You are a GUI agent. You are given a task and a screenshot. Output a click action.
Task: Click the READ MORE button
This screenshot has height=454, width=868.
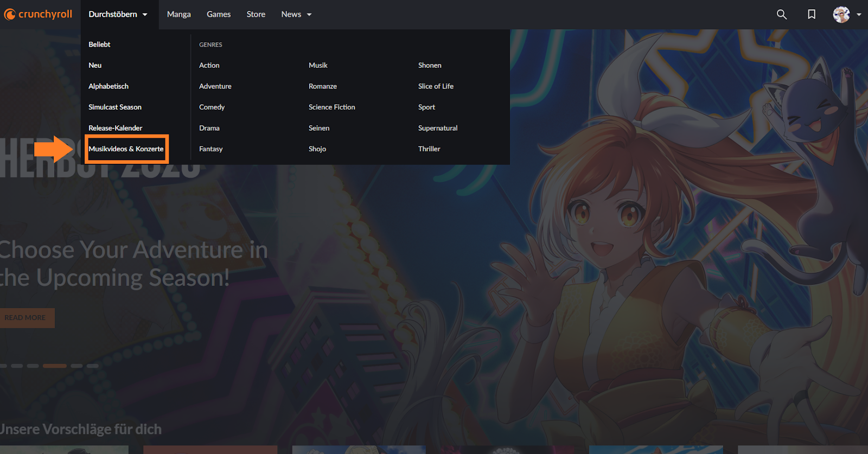26,317
